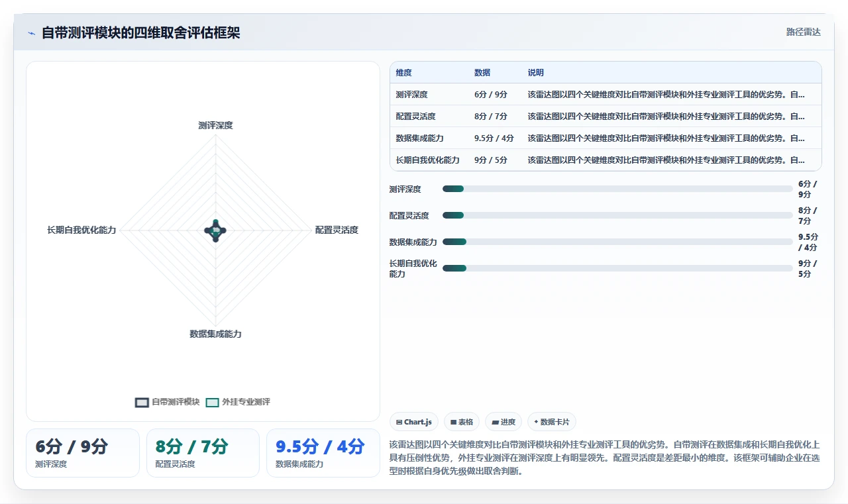Click the 8分 / 7分 table cell

[491, 117]
